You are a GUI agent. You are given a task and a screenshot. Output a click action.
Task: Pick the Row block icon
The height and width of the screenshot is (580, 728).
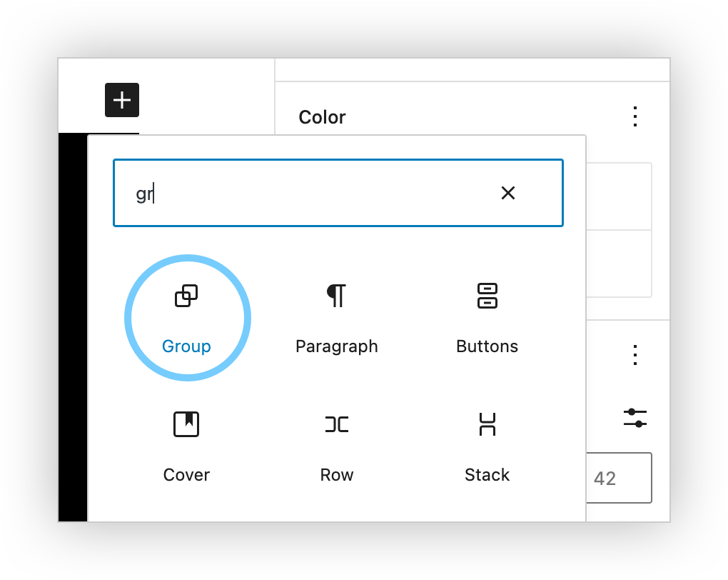336,424
